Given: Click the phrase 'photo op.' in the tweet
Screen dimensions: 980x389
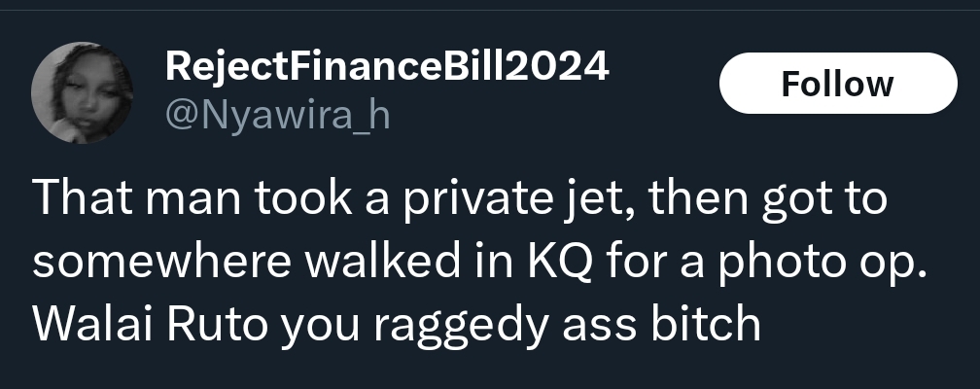Looking at the screenshot, I should pos(822,265).
